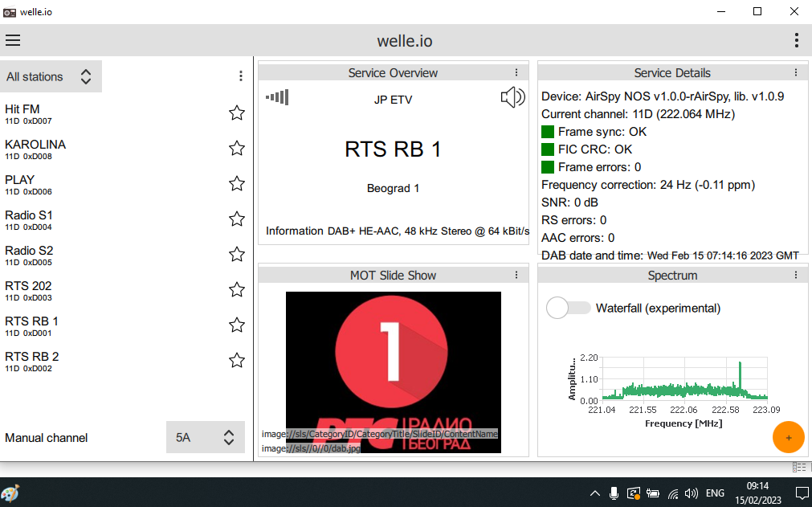Favorite the RTS RB 1 station star

click(x=237, y=325)
